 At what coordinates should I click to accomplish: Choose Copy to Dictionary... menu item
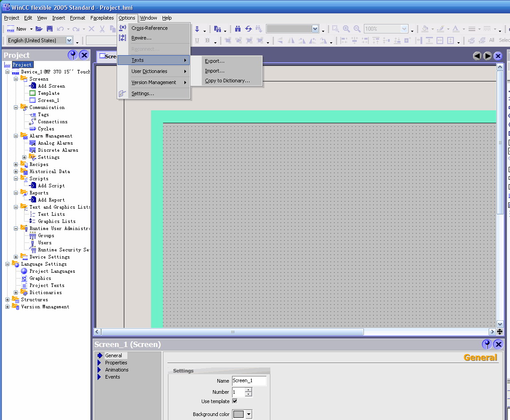226,81
